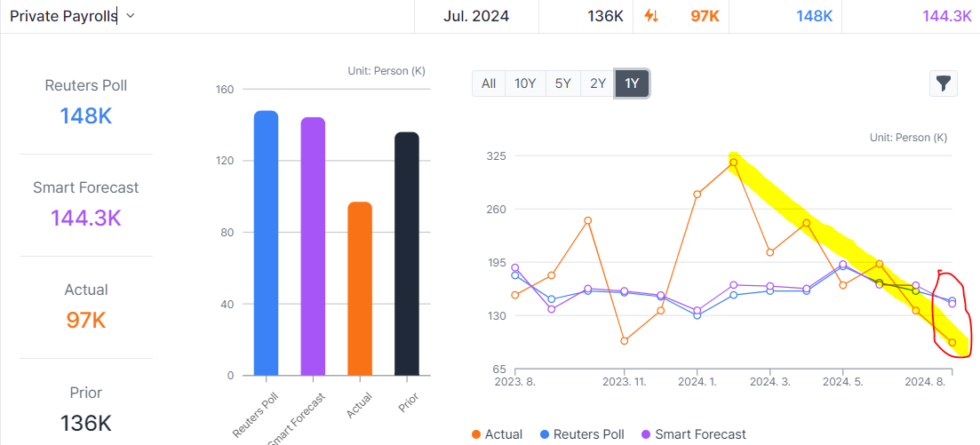
Task: Click the orange Actual bar
Action: (x=360, y=289)
